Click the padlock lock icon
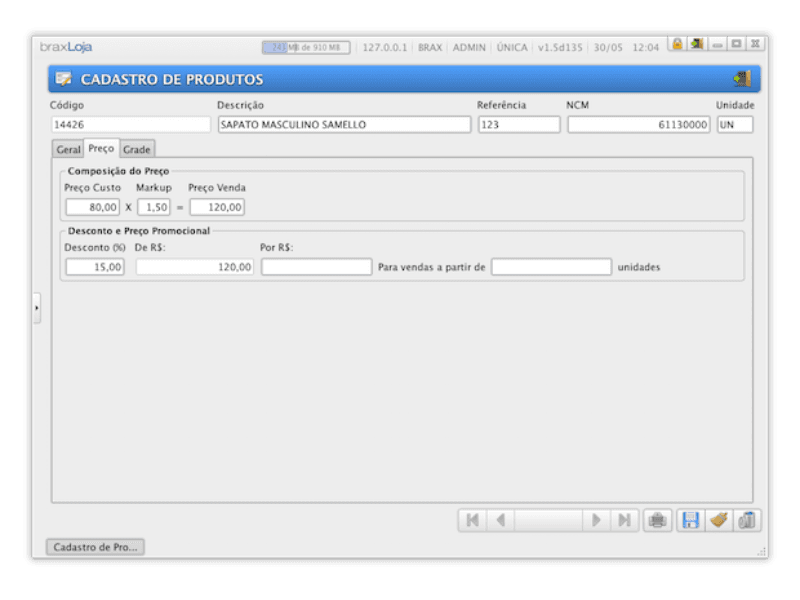 (x=677, y=44)
